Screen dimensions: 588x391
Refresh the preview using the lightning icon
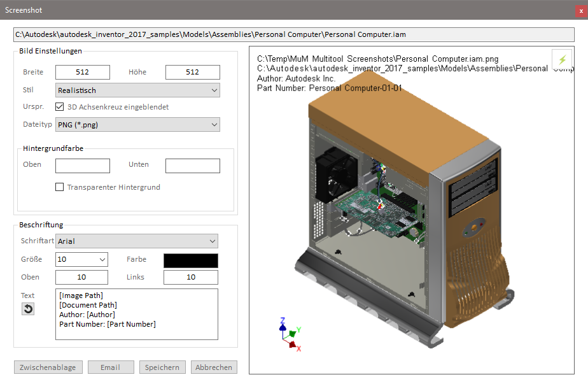562,58
